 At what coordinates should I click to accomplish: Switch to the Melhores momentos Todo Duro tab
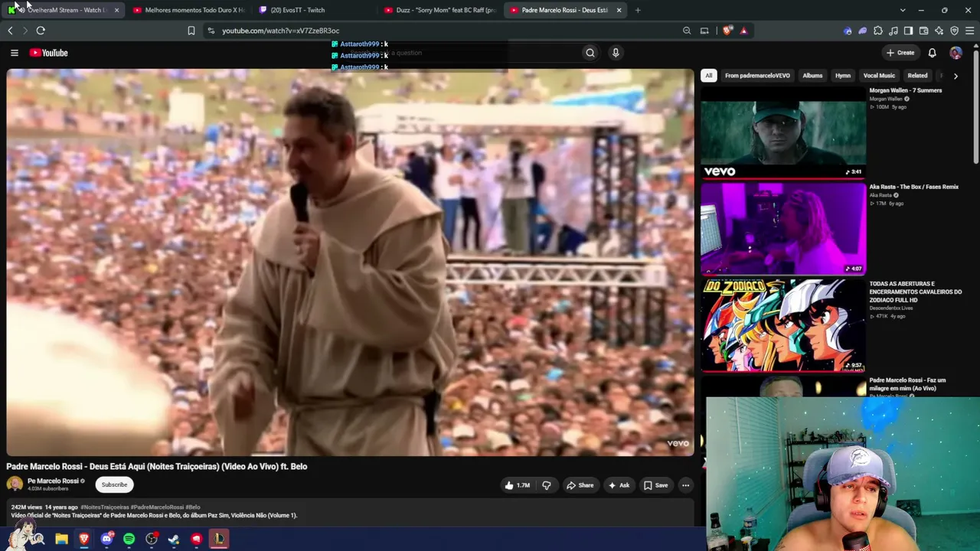[x=188, y=10]
